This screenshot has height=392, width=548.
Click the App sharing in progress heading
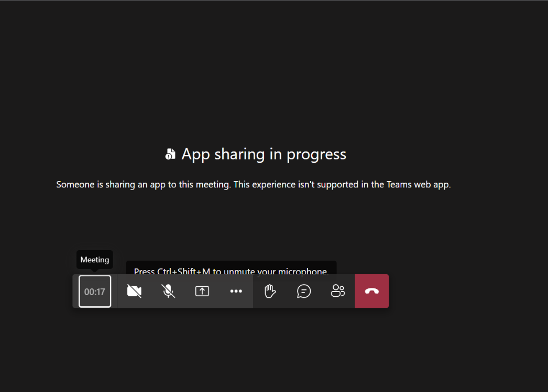pos(264,154)
